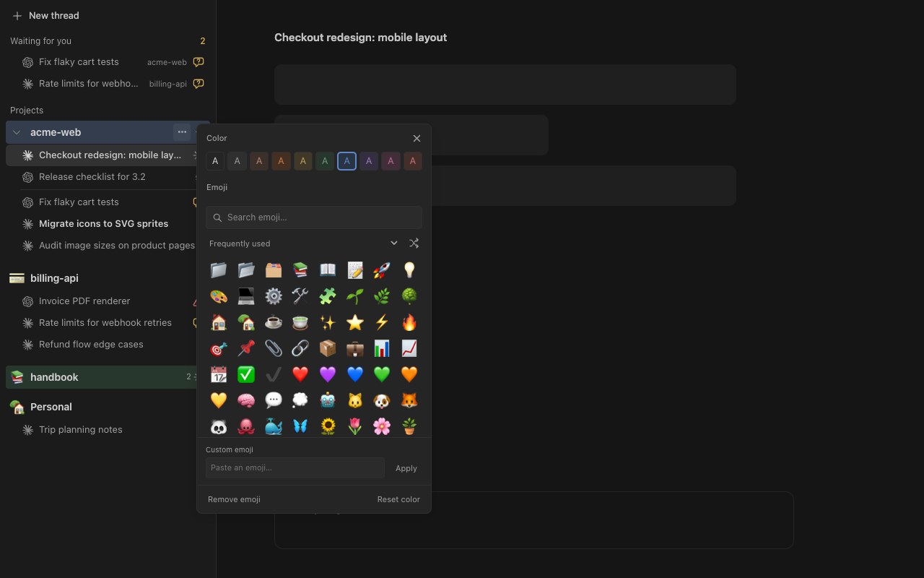
Task: Click the Paste an emoji input
Action: click(295, 467)
